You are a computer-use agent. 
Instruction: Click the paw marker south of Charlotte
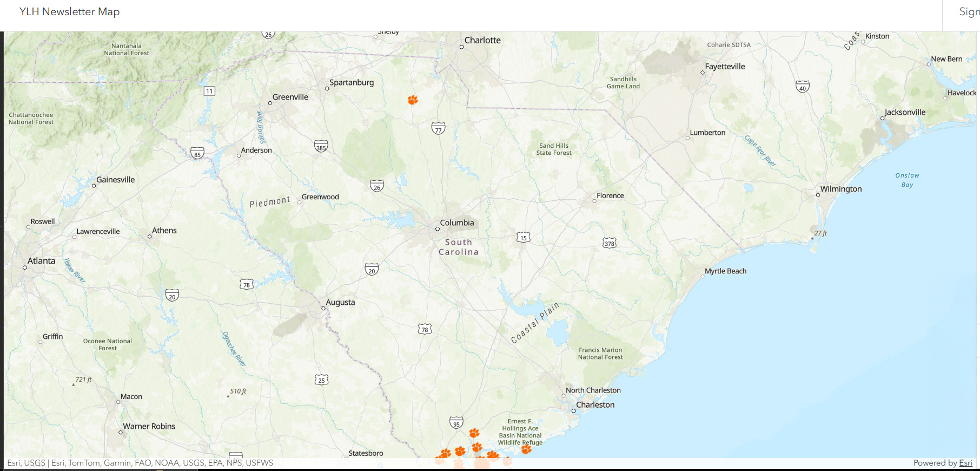pyautogui.click(x=413, y=100)
